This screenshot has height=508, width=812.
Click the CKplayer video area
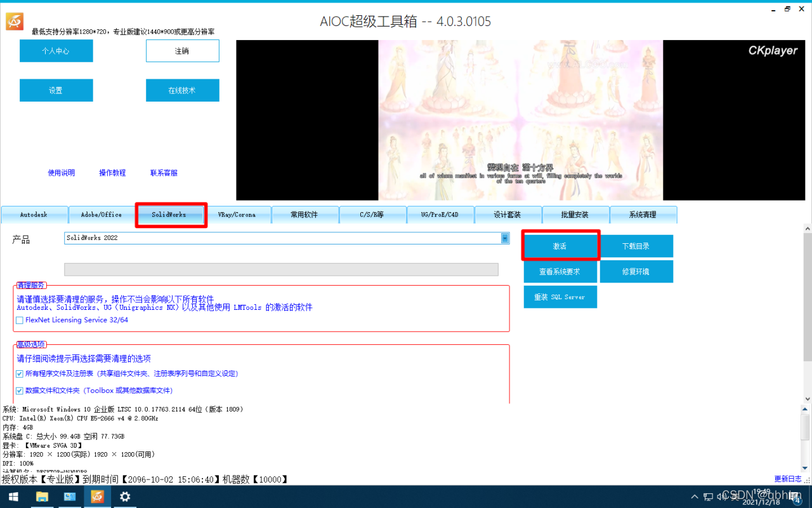click(x=521, y=120)
